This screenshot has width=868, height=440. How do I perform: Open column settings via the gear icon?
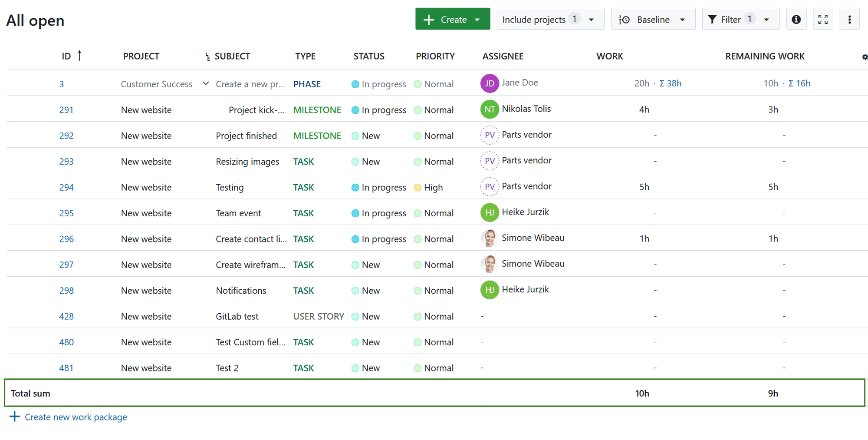pos(865,56)
